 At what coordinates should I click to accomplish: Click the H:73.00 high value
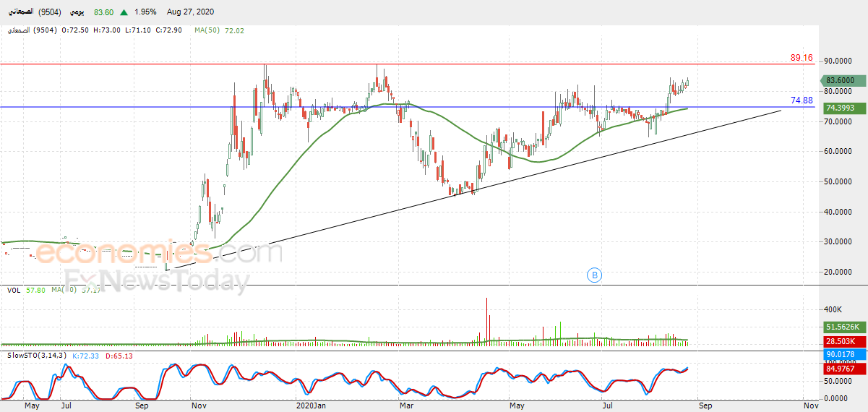pyautogui.click(x=107, y=30)
